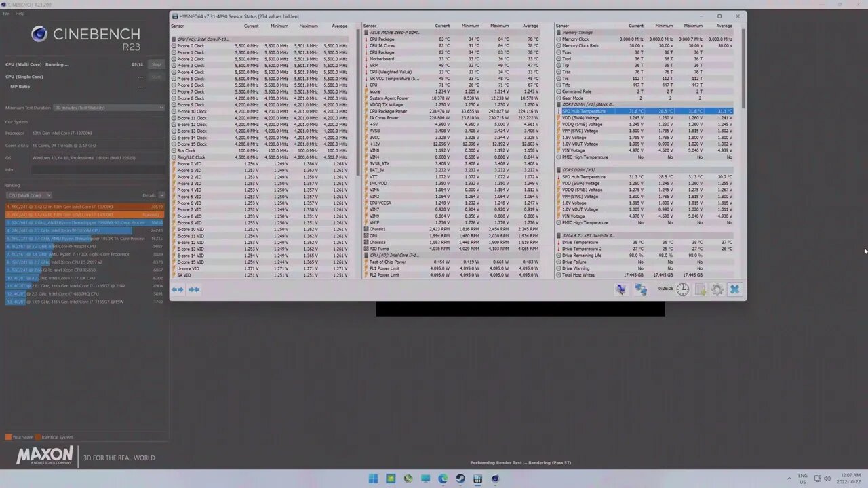868x488 pixels.
Task: Open the ENG US language indicator
Action: [x=802, y=478]
